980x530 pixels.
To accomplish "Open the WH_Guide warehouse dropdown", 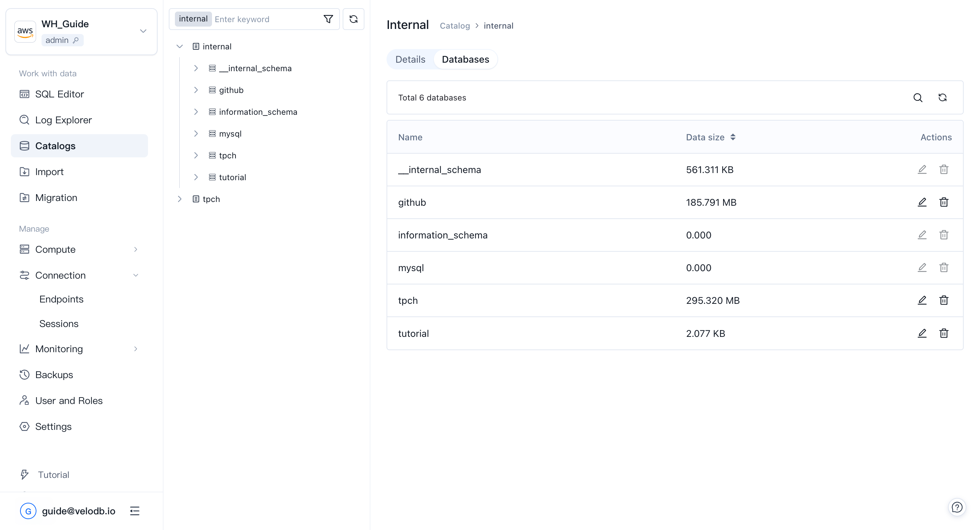I will (143, 31).
